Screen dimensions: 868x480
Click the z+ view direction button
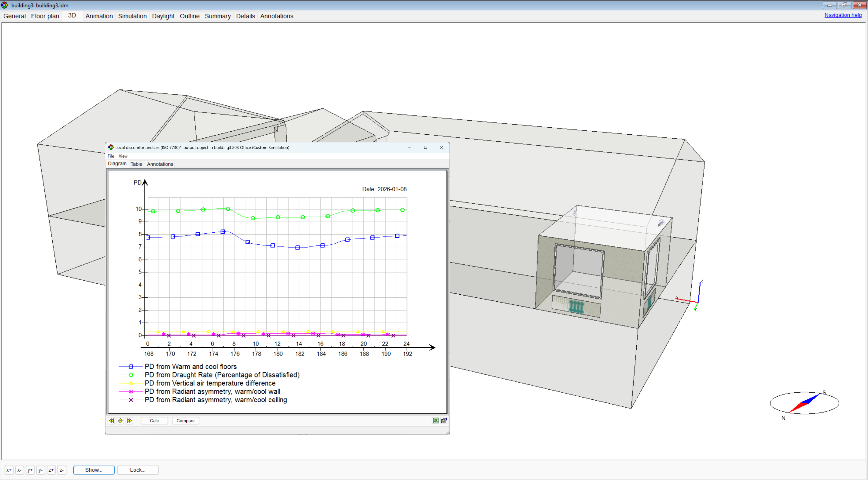tap(51, 470)
